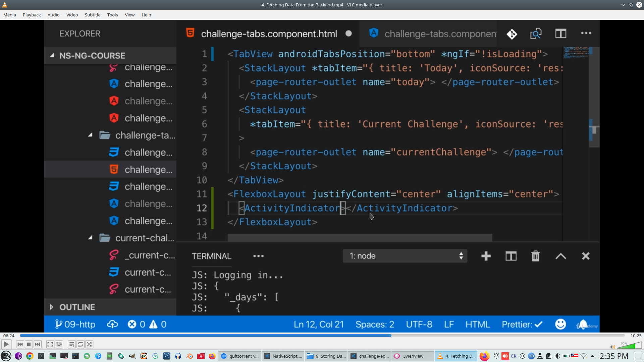The height and width of the screenshot is (362, 644).
Task: Click the split editor icon
Action: (x=560, y=34)
